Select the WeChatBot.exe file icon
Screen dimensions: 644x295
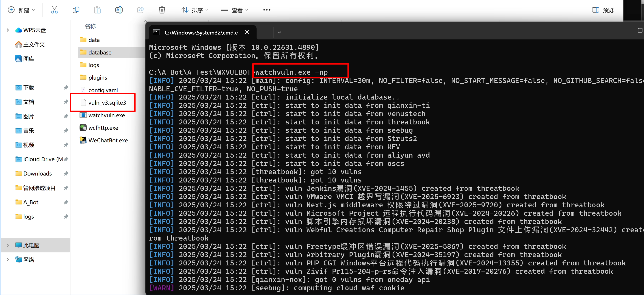[83, 140]
